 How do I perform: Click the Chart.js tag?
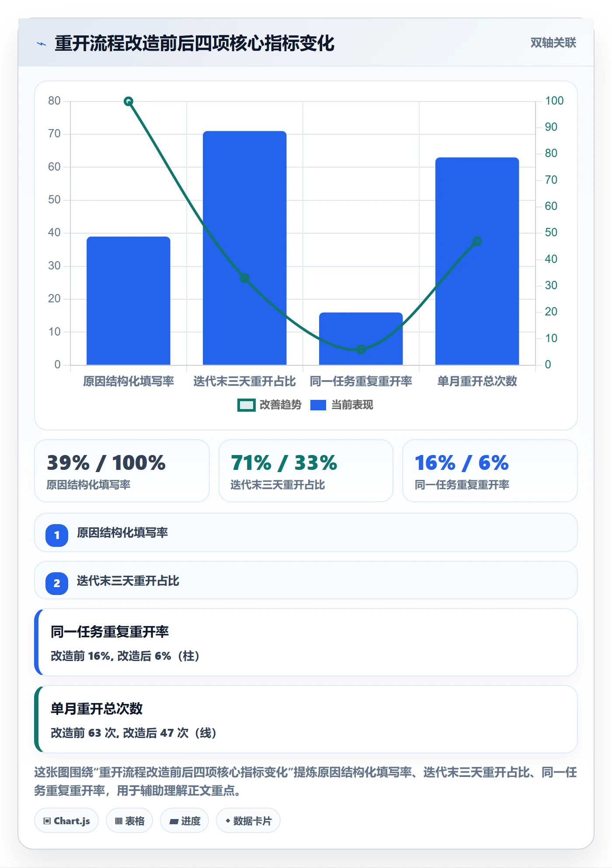66,821
